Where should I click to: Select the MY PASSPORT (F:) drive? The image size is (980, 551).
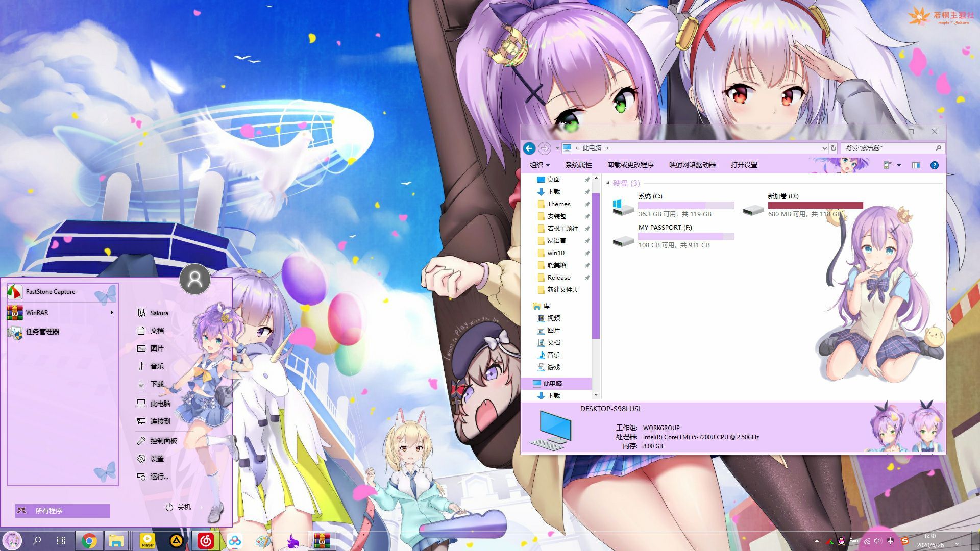coord(673,236)
